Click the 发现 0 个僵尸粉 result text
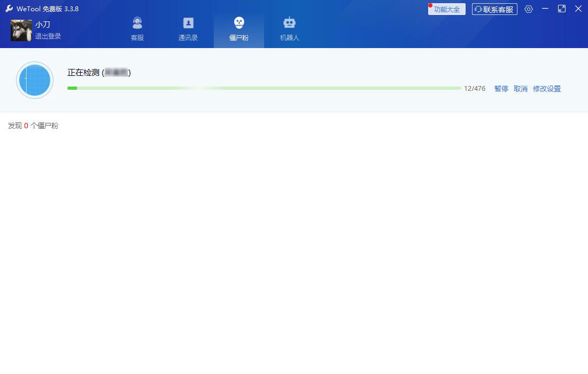The width and height of the screenshot is (588, 374). coord(33,126)
